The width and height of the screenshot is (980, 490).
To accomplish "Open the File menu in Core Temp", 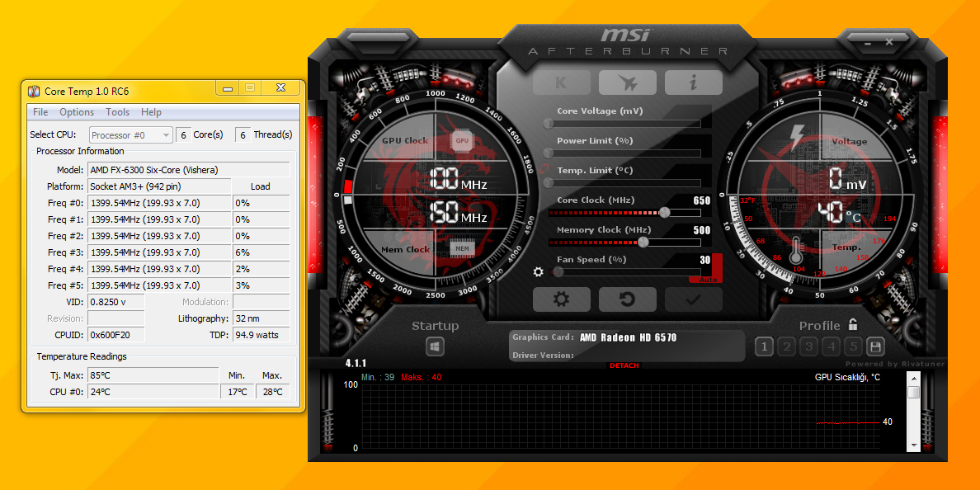I will [40, 112].
